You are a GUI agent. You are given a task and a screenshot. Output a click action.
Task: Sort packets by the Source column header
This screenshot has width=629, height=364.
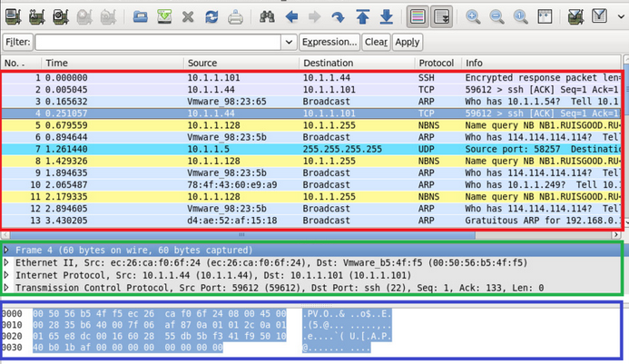(x=202, y=63)
